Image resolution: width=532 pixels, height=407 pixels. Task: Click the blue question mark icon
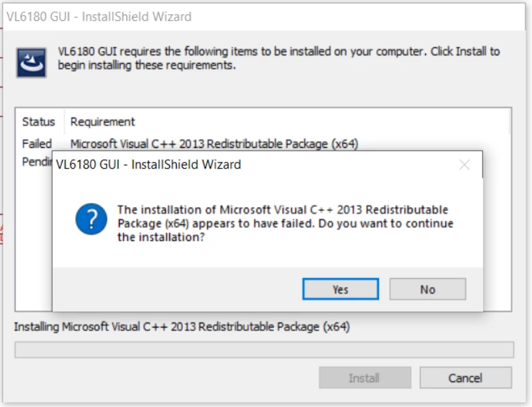pos(91,219)
